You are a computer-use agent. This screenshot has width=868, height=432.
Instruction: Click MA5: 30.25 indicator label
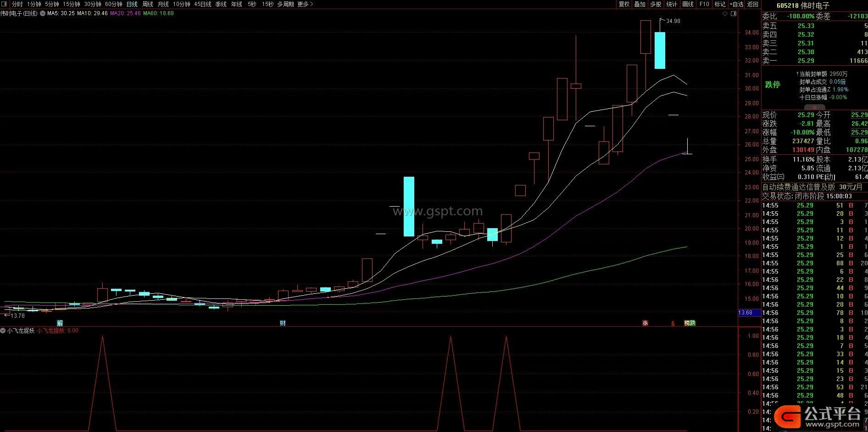(61, 13)
